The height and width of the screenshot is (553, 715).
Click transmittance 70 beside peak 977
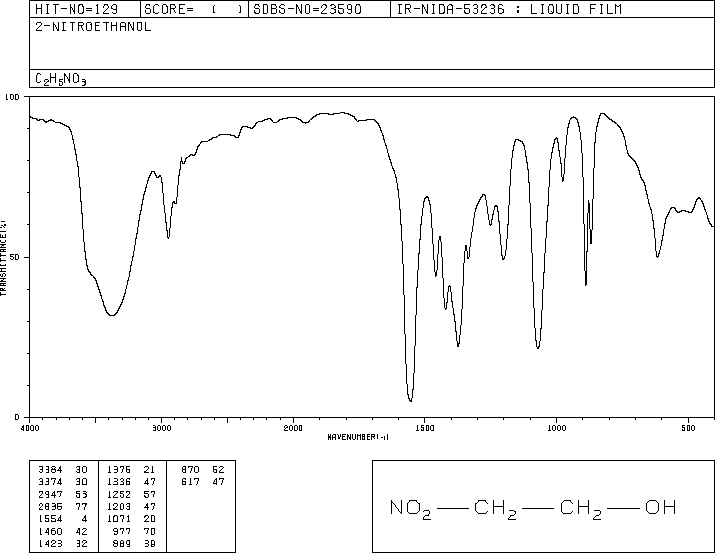coord(150,532)
